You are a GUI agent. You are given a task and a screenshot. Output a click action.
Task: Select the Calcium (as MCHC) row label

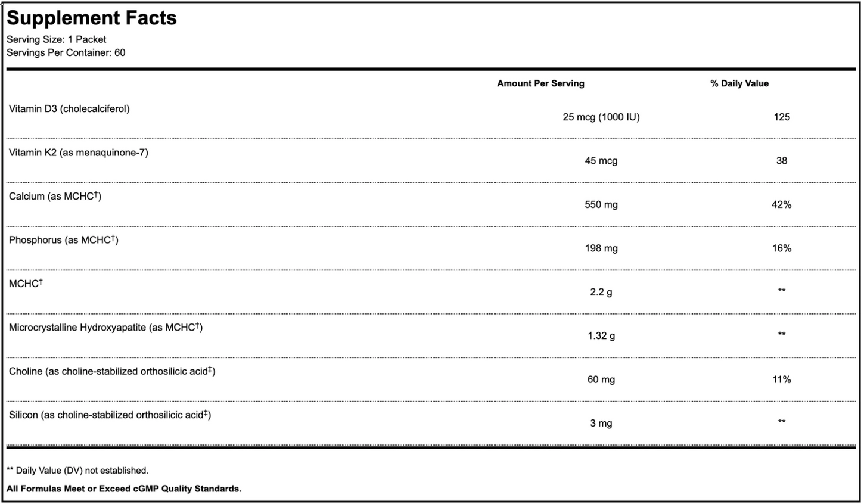pyautogui.click(x=55, y=196)
